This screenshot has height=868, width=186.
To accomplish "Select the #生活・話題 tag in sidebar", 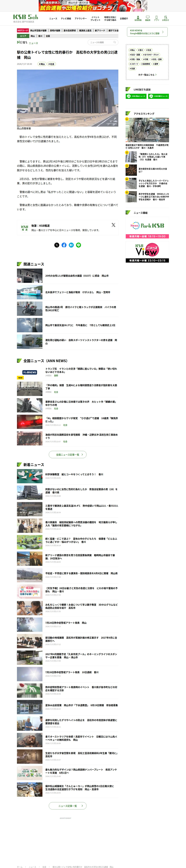I will pos(135,55).
